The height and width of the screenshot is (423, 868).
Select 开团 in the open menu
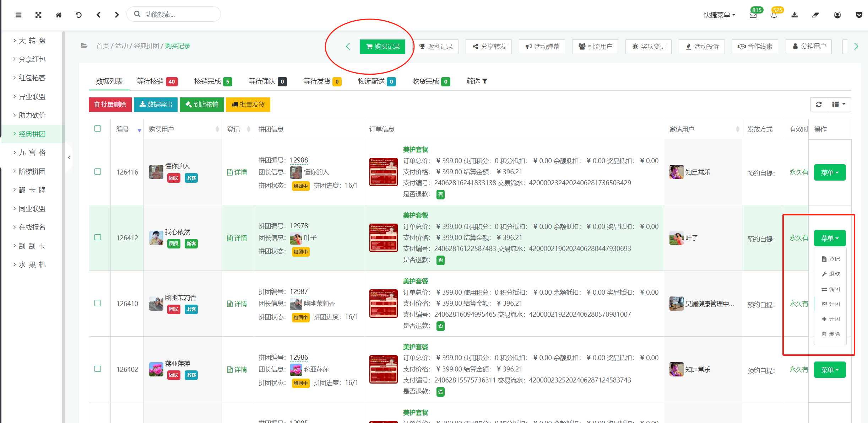tap(830, 319)
